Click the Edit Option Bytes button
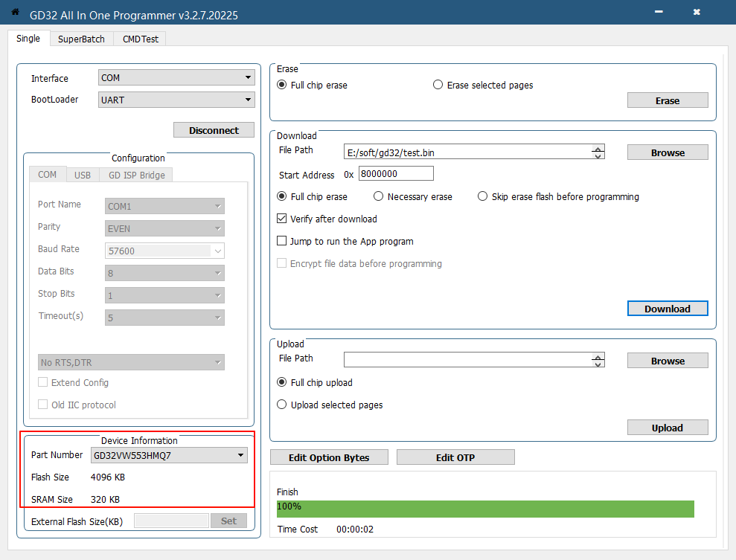736x560 pixels. coord(329,457)
